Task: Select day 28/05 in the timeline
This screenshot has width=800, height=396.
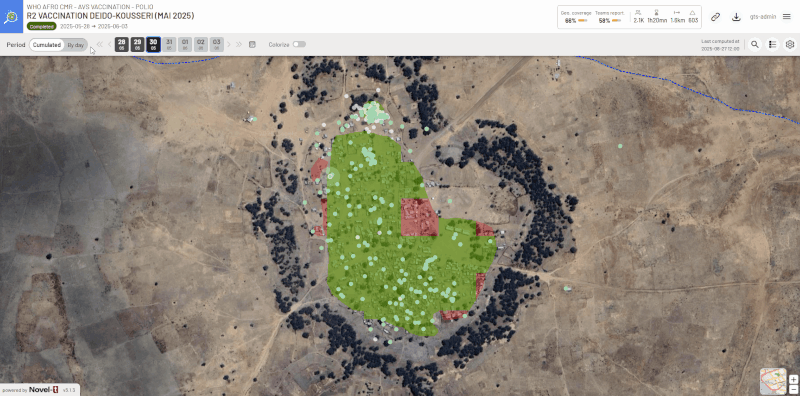Action: (121, 44)
